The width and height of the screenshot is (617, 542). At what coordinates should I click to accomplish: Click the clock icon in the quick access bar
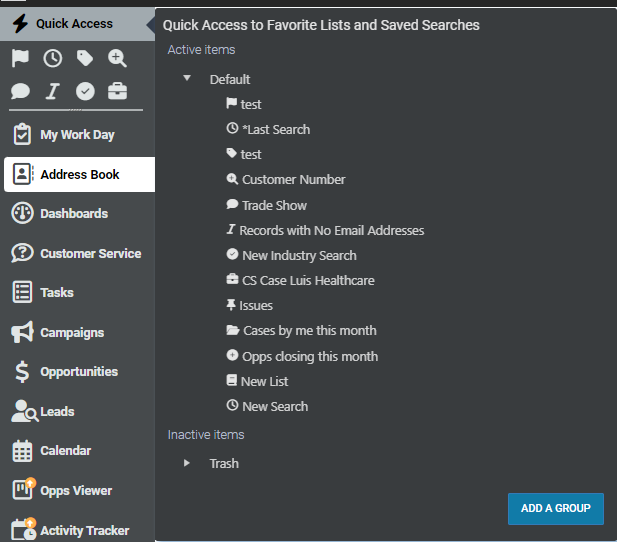pyautogui.click(x=53, y=58)
